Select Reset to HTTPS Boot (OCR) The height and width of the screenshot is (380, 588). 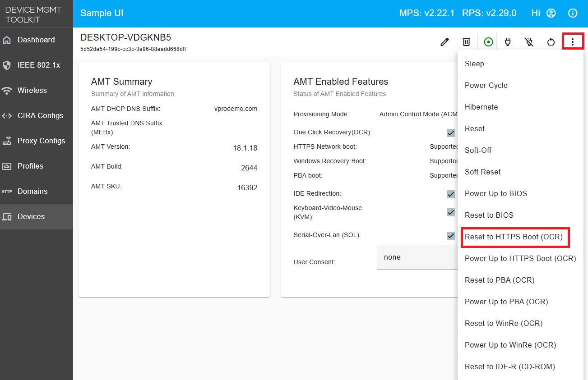click(515, 237)
